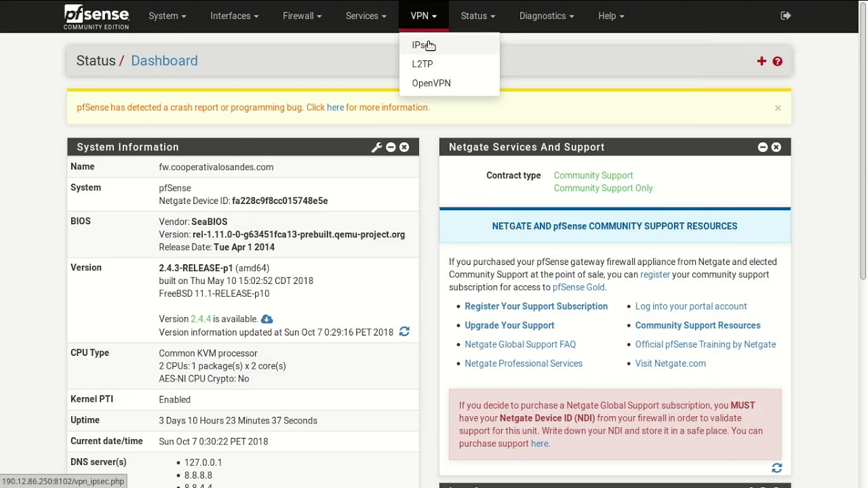
Task: Click the DNS server 127.0.0.1 entry
Action: [203, 462]
